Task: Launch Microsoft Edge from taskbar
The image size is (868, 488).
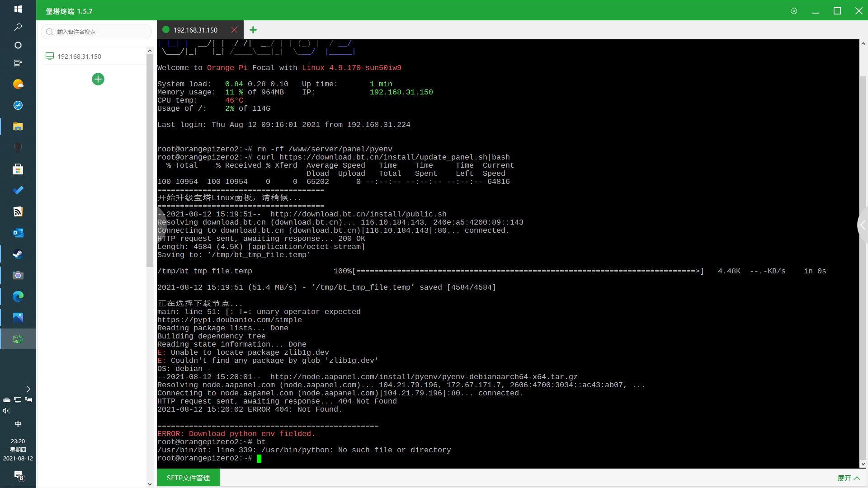Action: point(18,296)
